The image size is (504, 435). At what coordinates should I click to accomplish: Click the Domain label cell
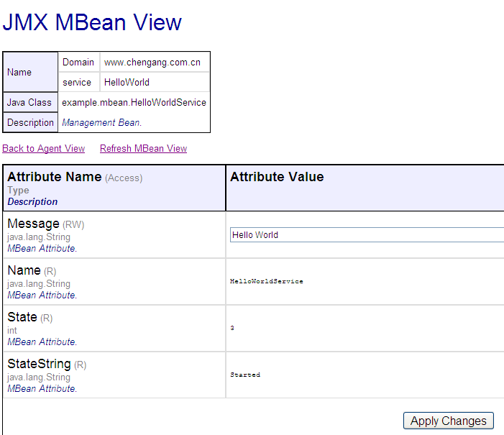point(78,62)
